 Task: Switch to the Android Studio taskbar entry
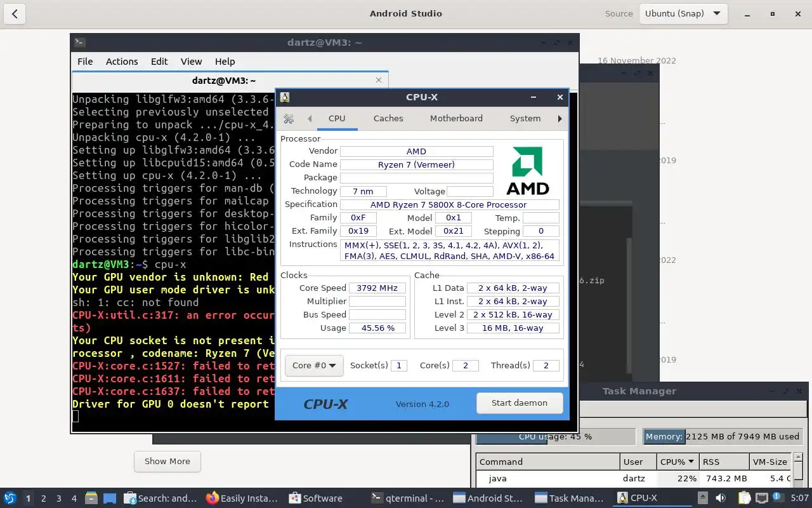489,498
